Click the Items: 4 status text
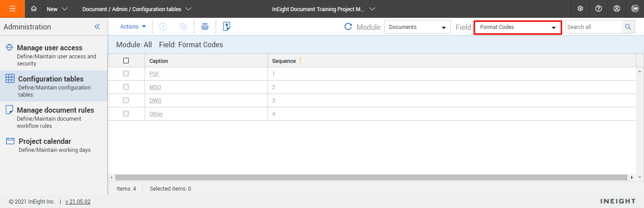The width and height of the screenshot is (644, 208). click(126, 188)
